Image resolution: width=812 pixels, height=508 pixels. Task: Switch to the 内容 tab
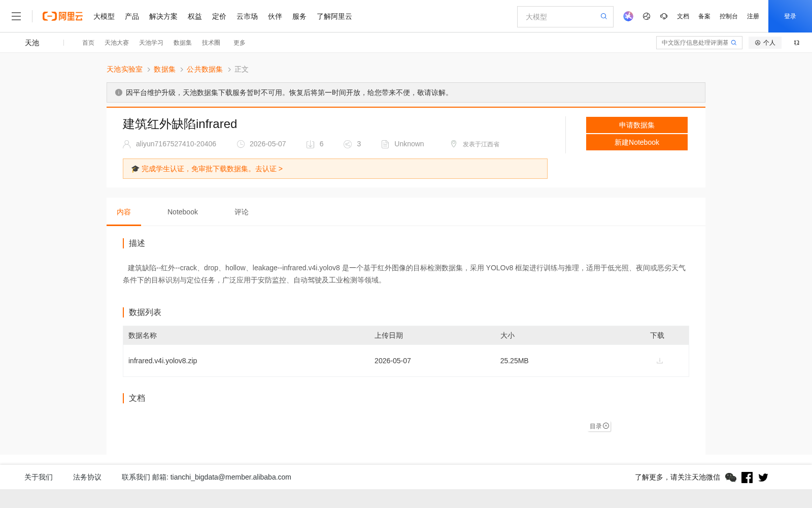point(124,212)
